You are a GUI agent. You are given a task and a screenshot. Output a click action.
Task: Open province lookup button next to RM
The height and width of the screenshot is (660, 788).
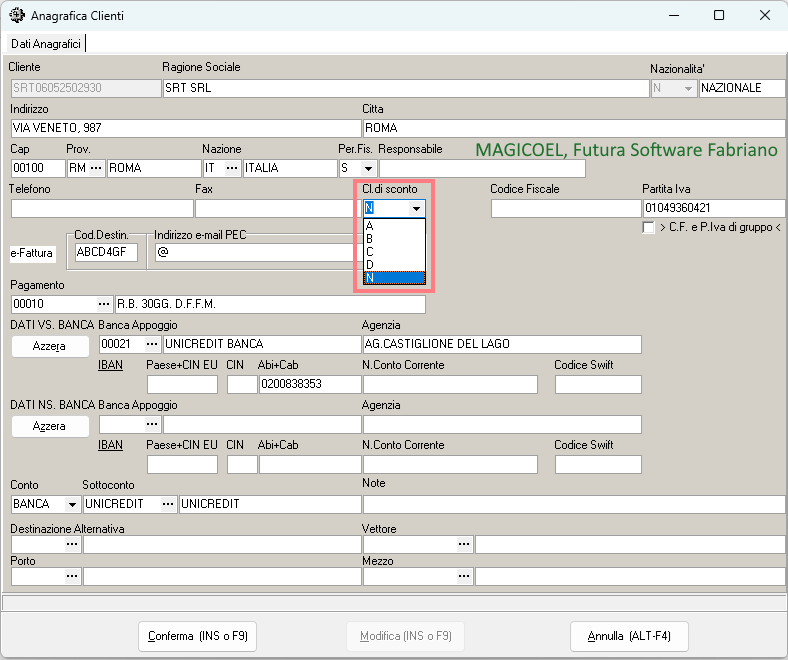coord(96,168)
